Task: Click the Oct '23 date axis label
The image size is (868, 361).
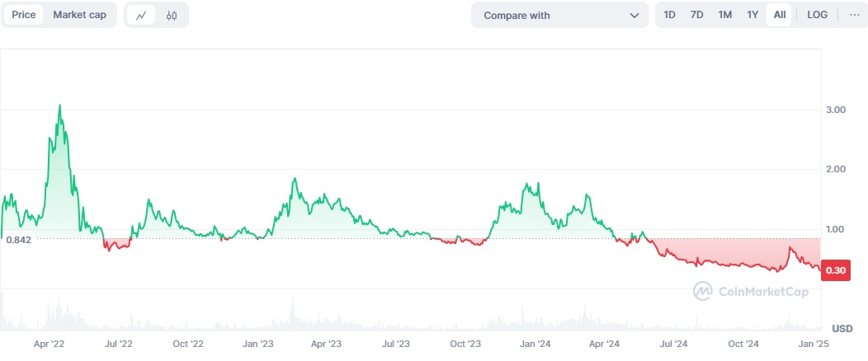Action: pos(465,344)
